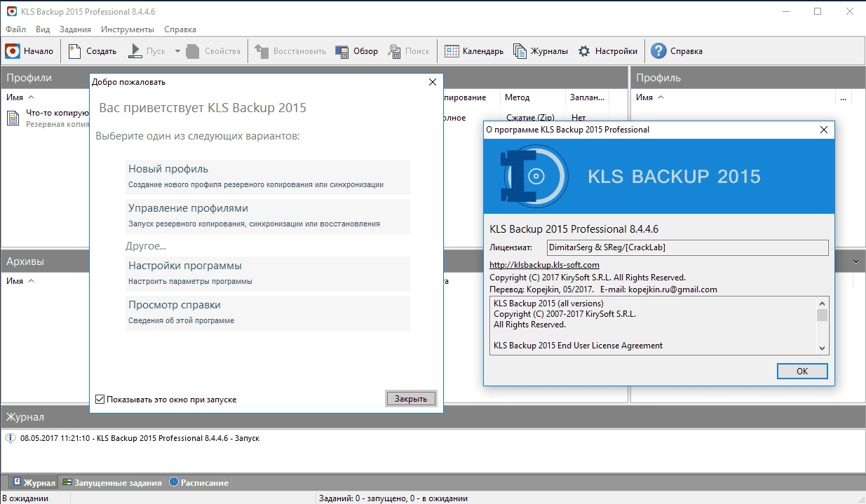Click the Лицензиат name field
This screenshot has height=504, width=866.
[687, 247]
